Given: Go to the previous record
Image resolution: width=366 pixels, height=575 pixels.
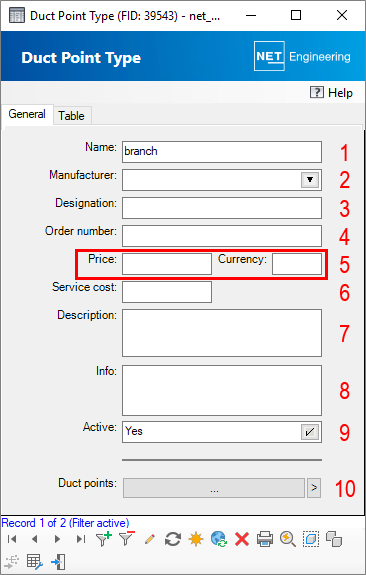Looking at the screenshot, I should (x=34, y=539).
